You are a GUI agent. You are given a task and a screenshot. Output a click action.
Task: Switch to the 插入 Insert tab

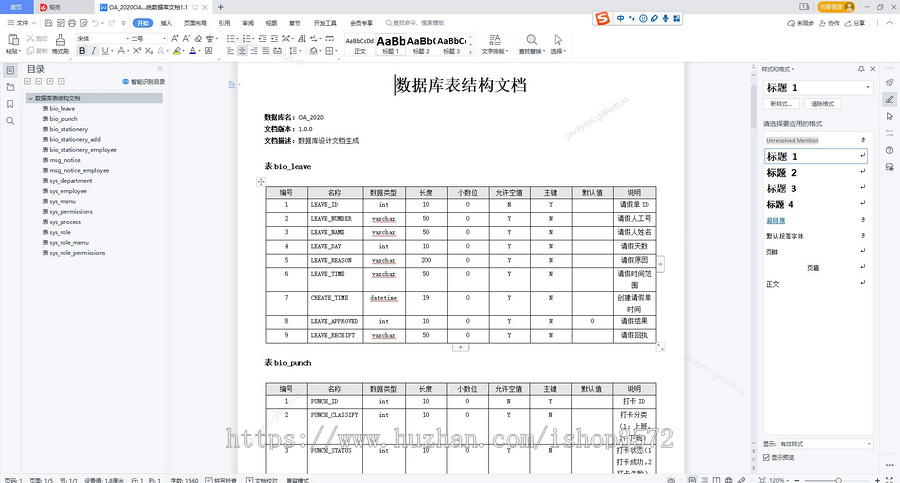click(x=166, y=23)
